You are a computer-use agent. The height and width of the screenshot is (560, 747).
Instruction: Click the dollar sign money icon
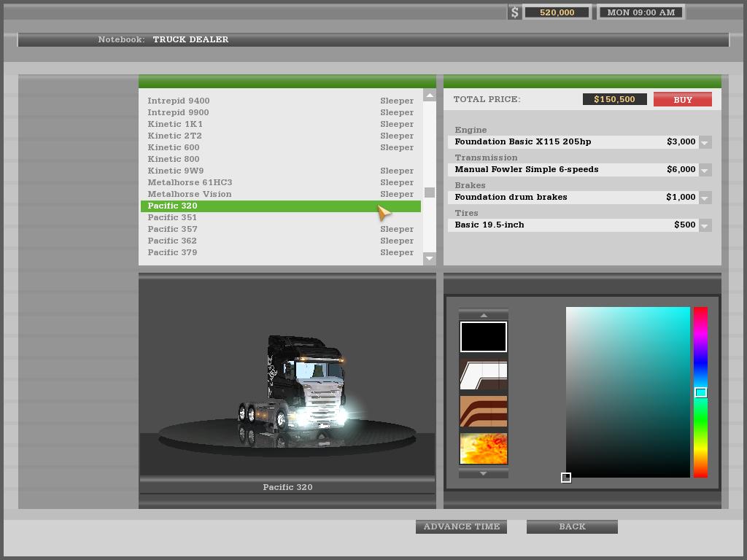tap(514, 12)
